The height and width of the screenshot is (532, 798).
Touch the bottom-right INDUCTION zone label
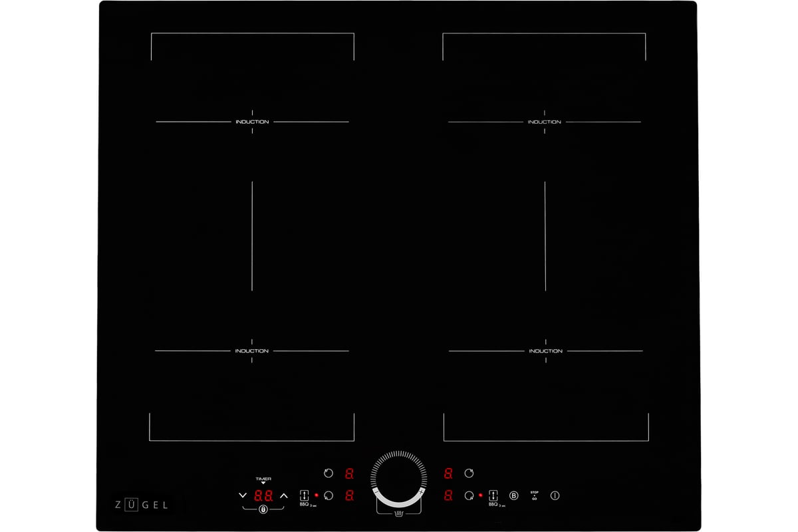(545, 351)
